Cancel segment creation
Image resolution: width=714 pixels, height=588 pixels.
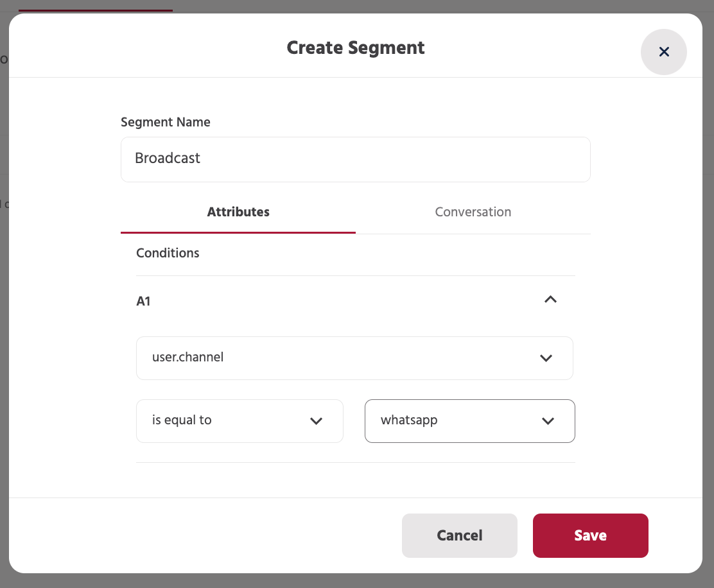point(459,535)
